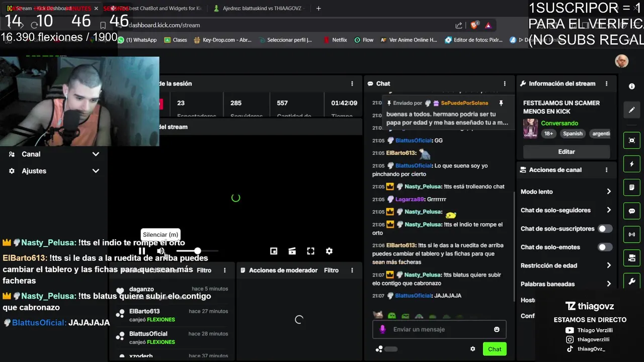Pause the stream preview player
The image size is (644, 362).
[x=142, y=251]
